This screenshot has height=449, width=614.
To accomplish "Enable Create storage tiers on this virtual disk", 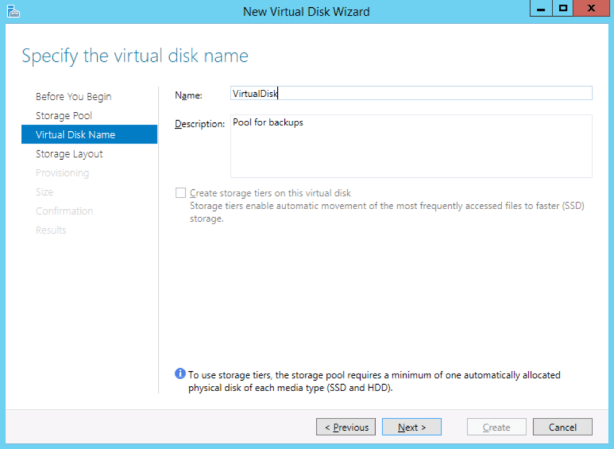I will [x=180, y=192].
